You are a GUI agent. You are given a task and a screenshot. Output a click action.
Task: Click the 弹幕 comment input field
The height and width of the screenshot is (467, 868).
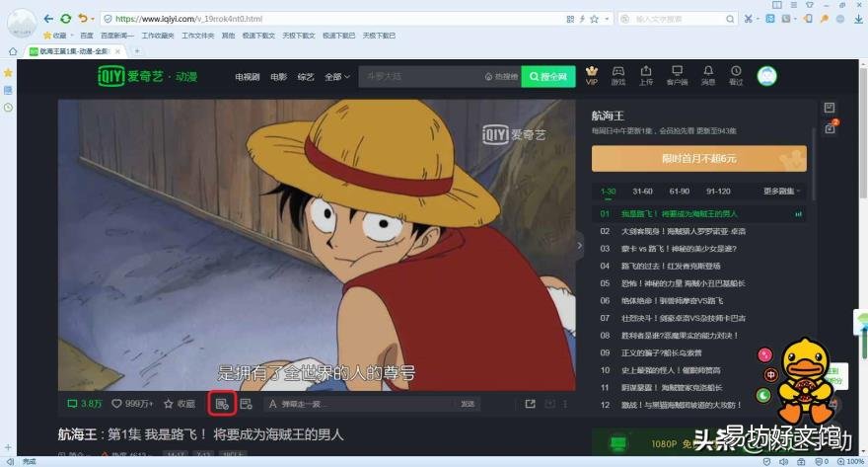tap(360, 404)
